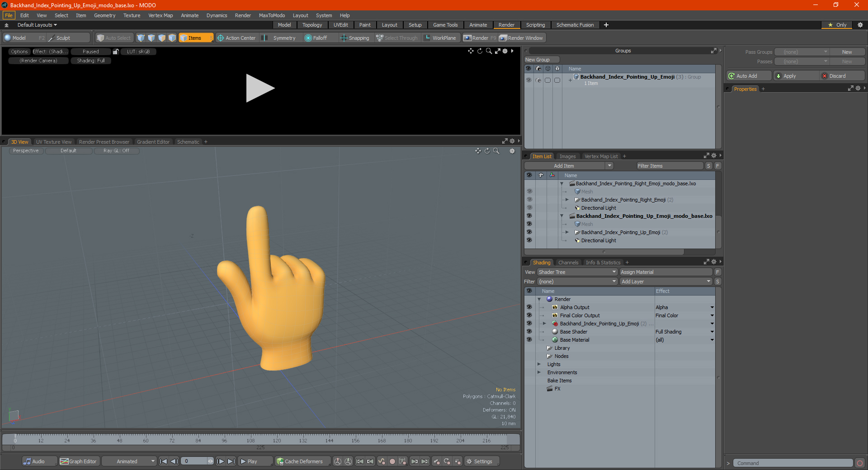
Task: Toggle visibility of Alpha Output layer
Action: coord(529,307)
